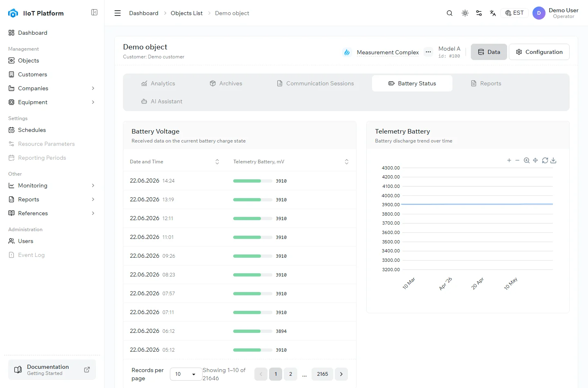The width and height of the screenshot is (588, 388).
Task: Open the language translate icon
Action: click(493, 13)
